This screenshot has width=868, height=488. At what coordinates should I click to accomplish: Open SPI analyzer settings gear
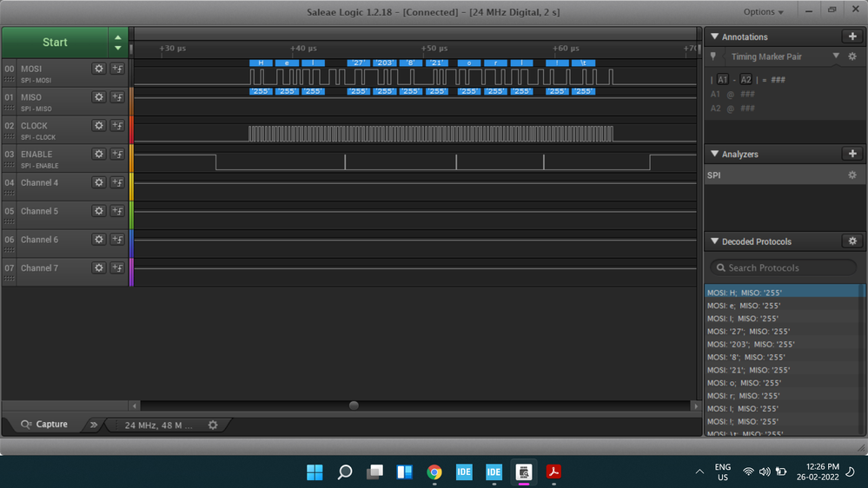coord(852,175)
